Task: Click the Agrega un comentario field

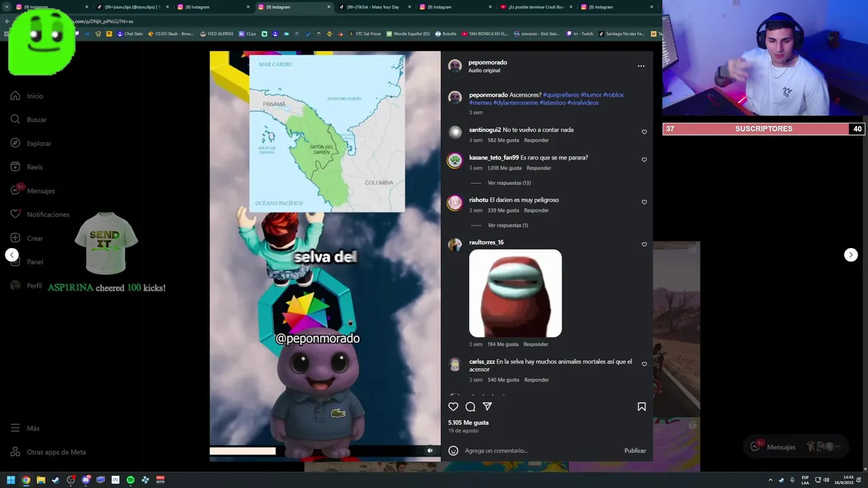Action: (542, 451)
